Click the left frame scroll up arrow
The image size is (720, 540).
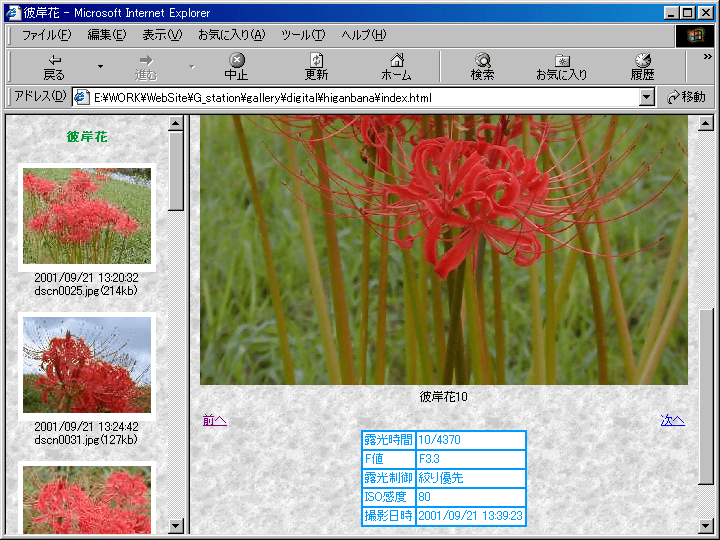[x=176, y=123]
